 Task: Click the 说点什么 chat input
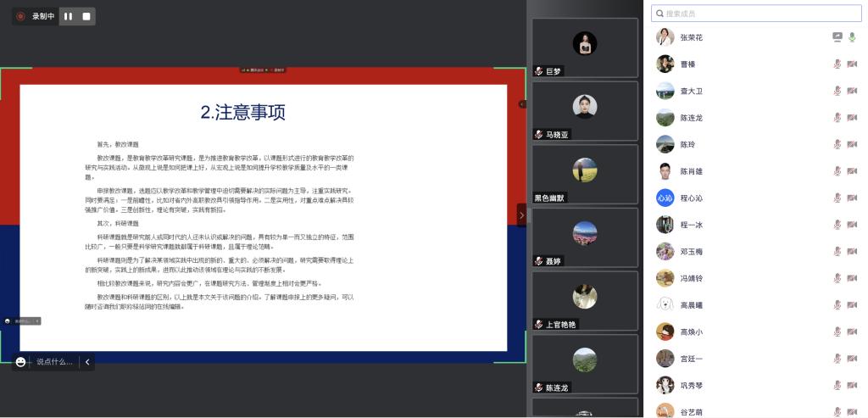click(x=54, y=362)
